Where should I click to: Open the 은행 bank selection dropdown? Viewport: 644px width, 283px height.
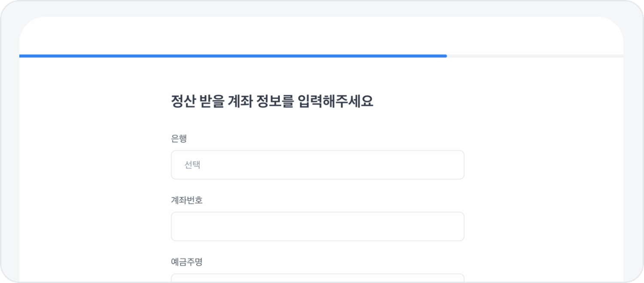click(x=317, y=165)
